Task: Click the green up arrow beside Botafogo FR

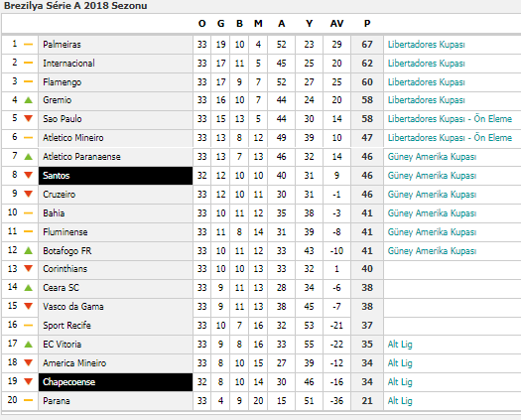Action: pyautogui.click(x=29, y=250)
